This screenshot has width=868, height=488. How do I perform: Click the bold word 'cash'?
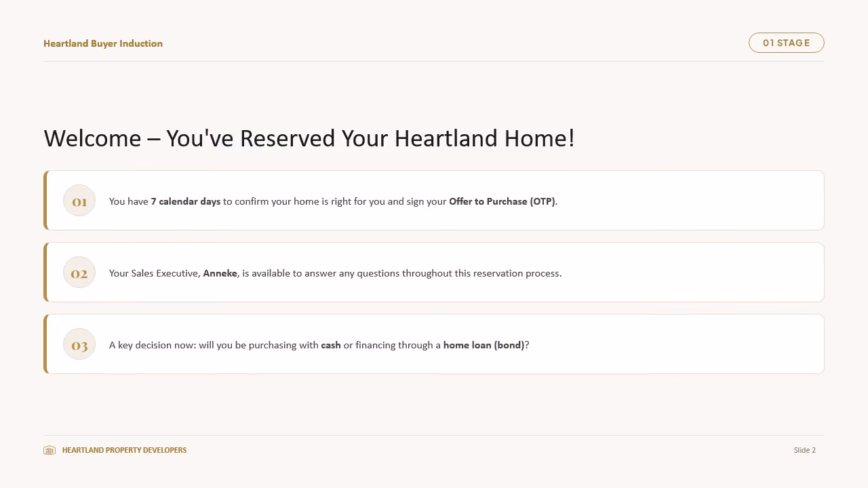[x=331, y=345]
